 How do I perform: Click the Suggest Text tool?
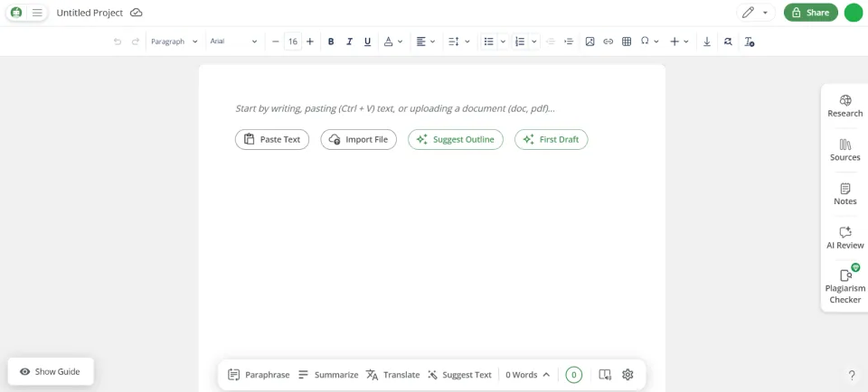pyautogui.click(x=459, y=375)
